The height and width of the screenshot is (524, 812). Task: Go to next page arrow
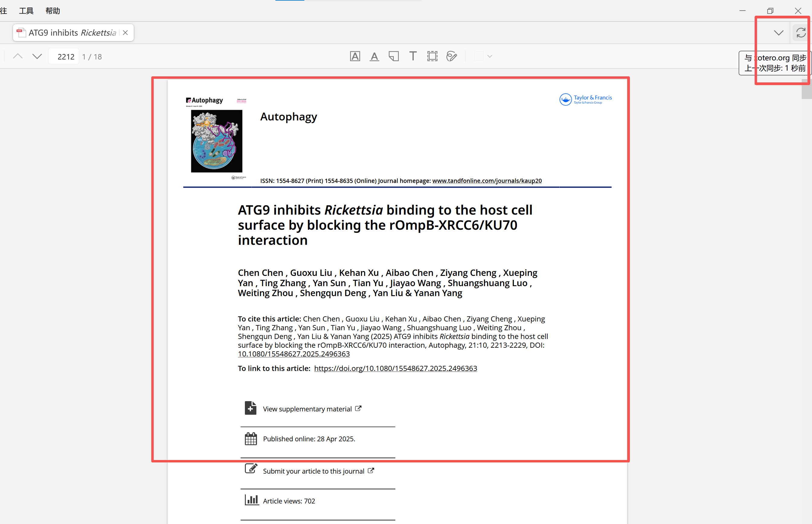[37, 56]
